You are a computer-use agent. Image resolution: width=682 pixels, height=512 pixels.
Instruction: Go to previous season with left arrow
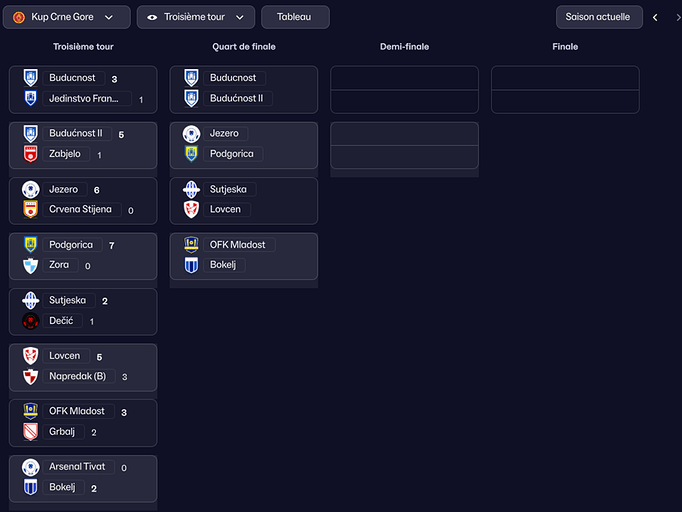[655, 17]
